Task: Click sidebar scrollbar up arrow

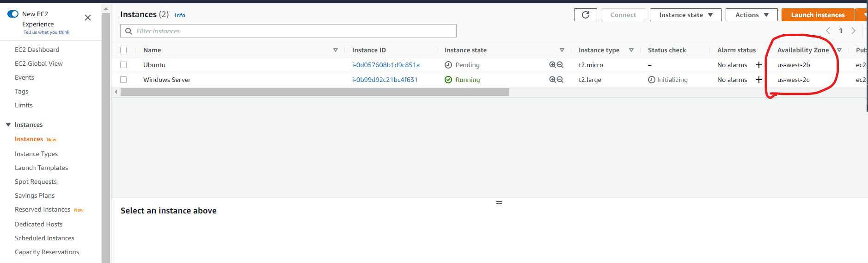Action: click(x=106, y=9)
